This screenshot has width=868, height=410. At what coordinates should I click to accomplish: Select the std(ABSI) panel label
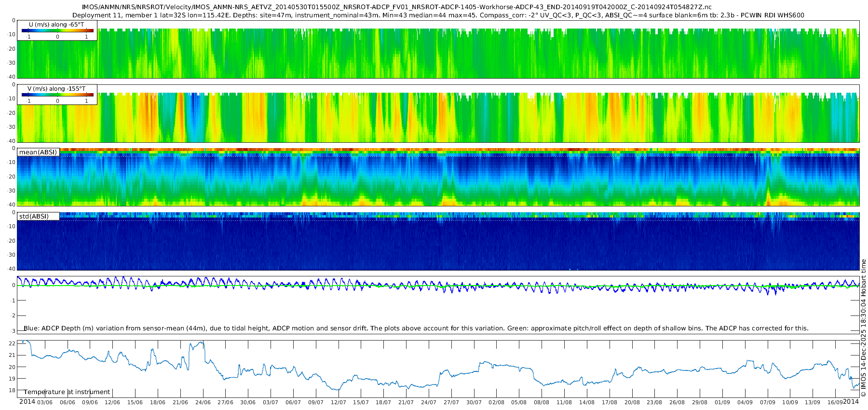pyautogui.click(x=38, y=217)
